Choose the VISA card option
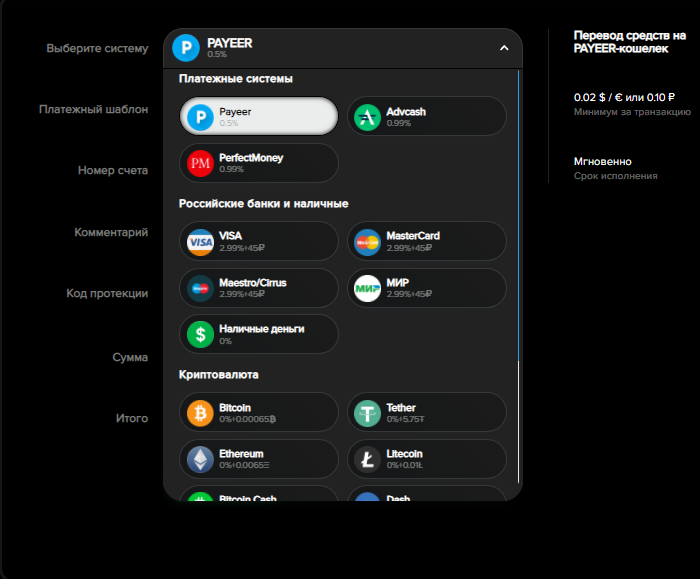Image resolution: width=700 pixels, height=579 pixels. pos(259,242)
